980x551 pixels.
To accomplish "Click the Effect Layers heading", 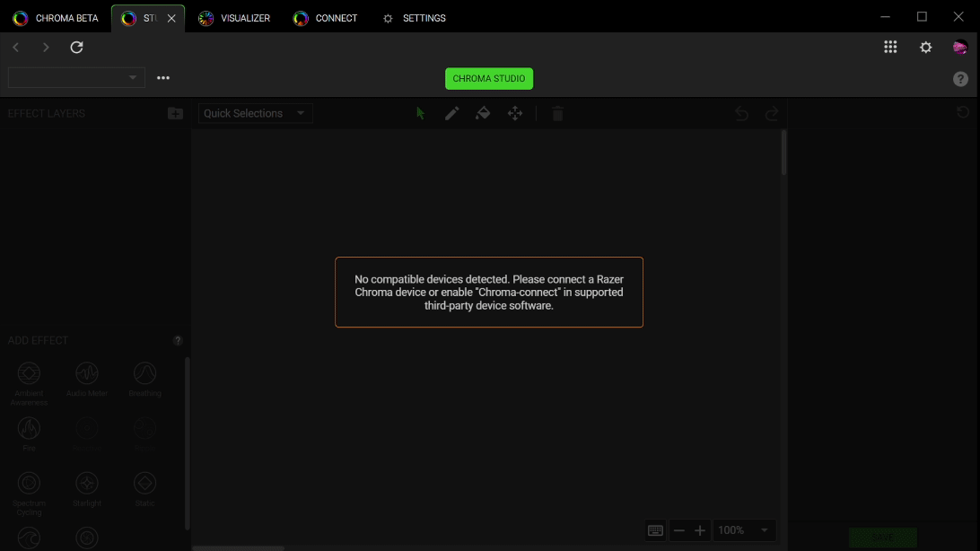I will click(x=47, y=114).
